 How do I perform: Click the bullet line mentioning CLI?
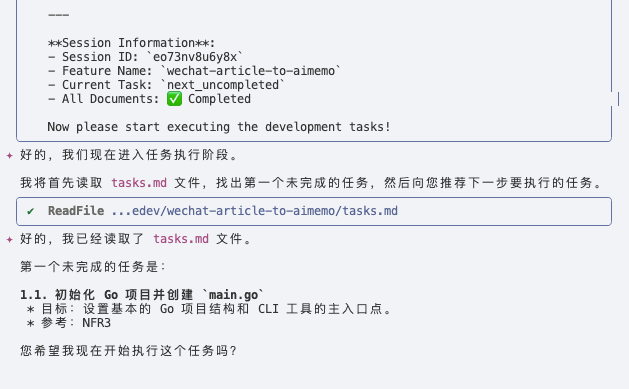[209, 309]
